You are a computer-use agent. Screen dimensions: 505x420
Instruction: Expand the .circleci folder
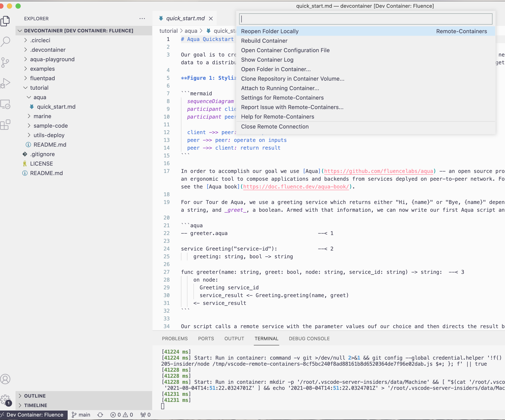click(x=84, y=40)
